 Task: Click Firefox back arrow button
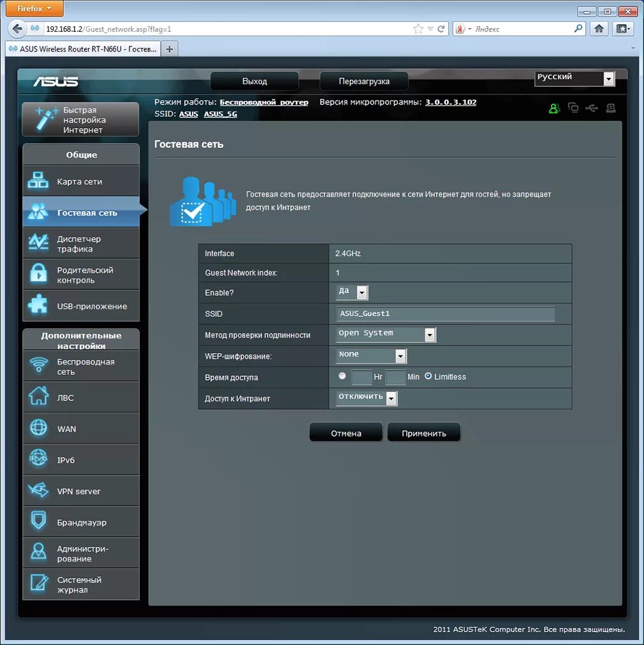[x=17, y=29]
